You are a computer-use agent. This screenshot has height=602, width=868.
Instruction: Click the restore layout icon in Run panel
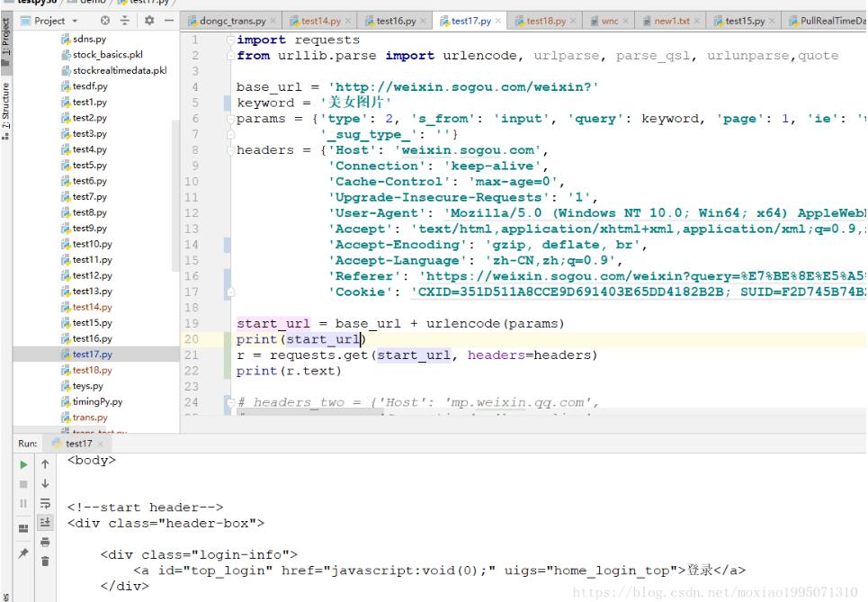click(x=23, y=528)
